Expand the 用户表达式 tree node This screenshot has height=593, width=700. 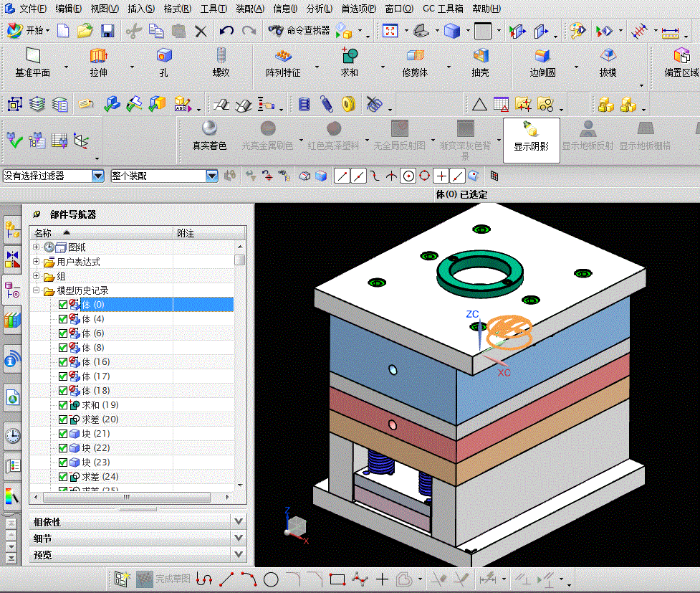click(37, 262)
